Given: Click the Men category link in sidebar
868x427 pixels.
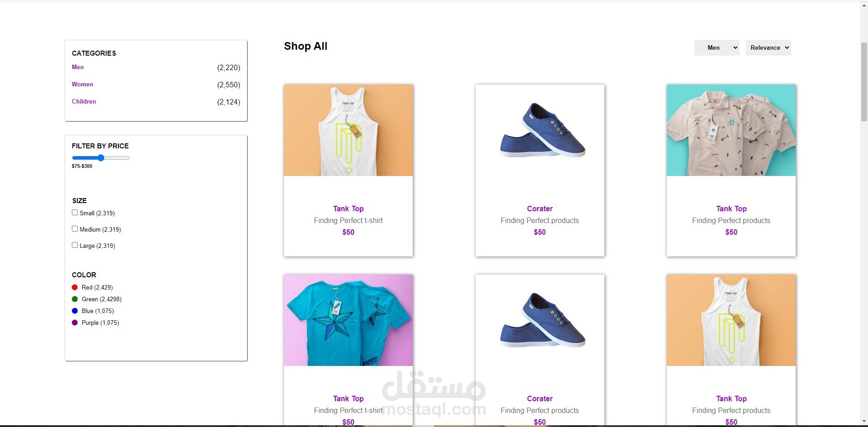Looking at the screenshot, I should [78, 67].
